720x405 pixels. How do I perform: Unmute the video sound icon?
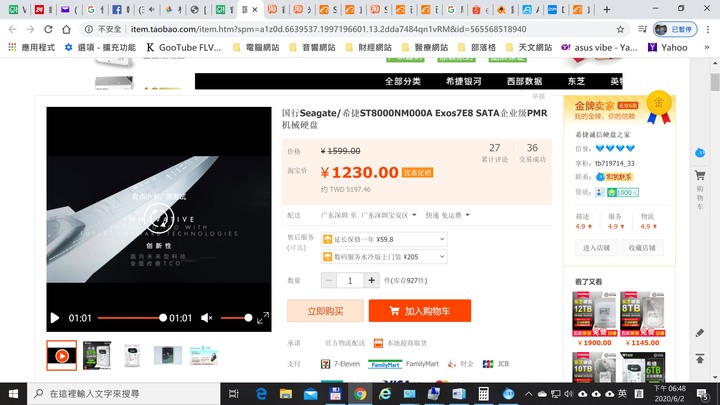click(207, 318)
